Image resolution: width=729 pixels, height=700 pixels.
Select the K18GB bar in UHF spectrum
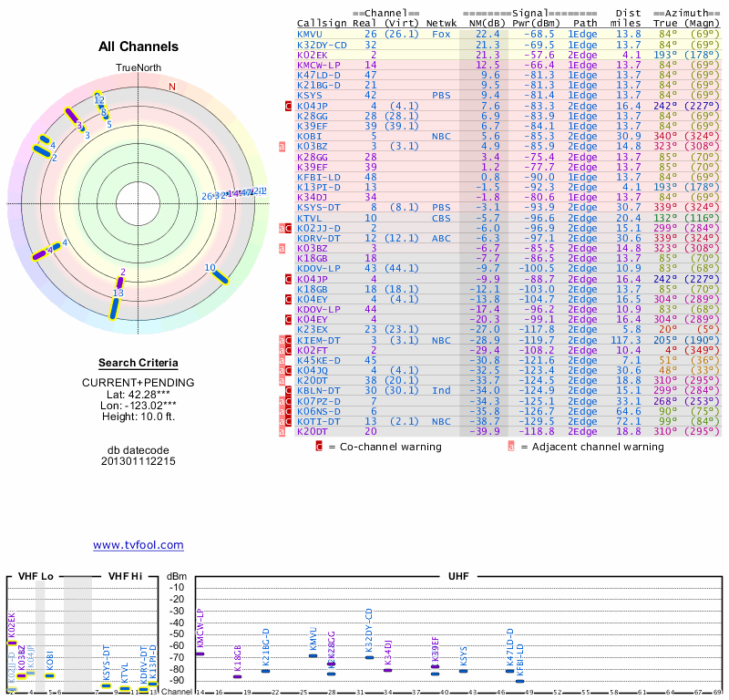tap(238, 676)
